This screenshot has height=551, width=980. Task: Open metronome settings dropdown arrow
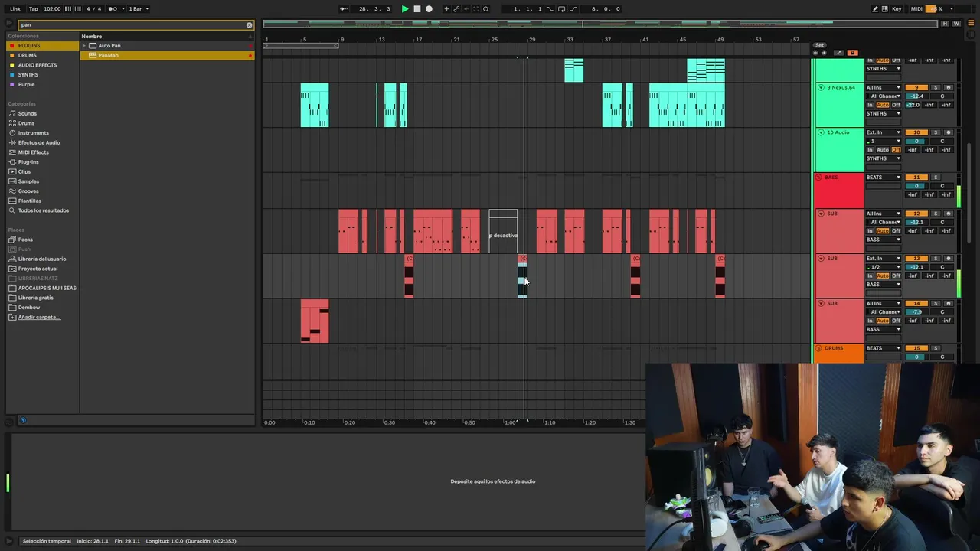pos(122,9)
